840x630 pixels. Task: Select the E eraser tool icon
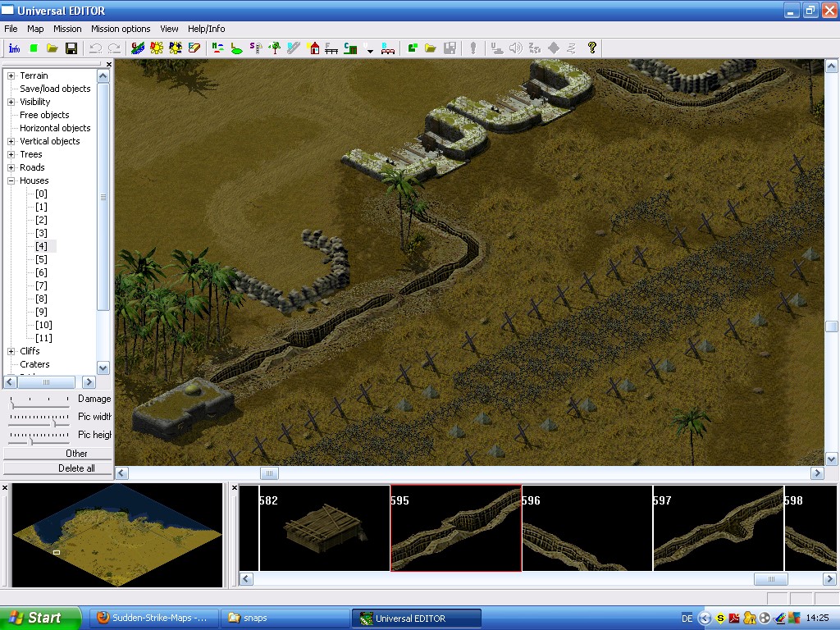(x=194, y=48)
